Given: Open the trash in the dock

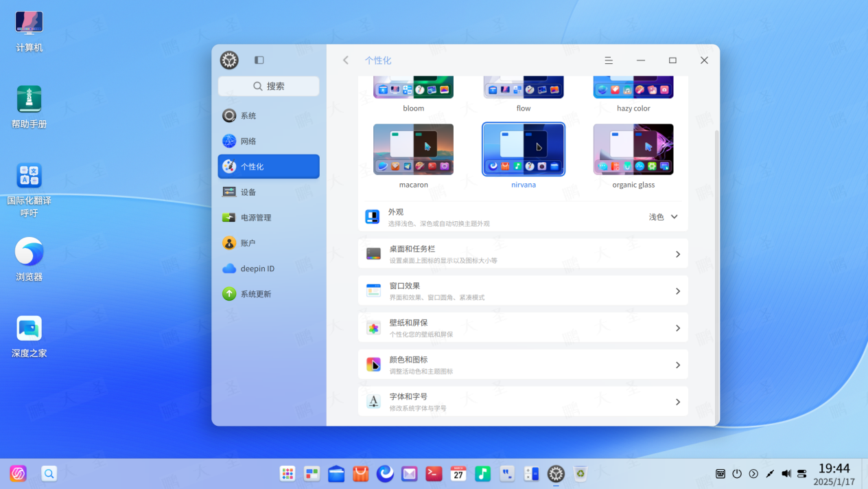Looking at the screenshot, I should coord(580,473).
